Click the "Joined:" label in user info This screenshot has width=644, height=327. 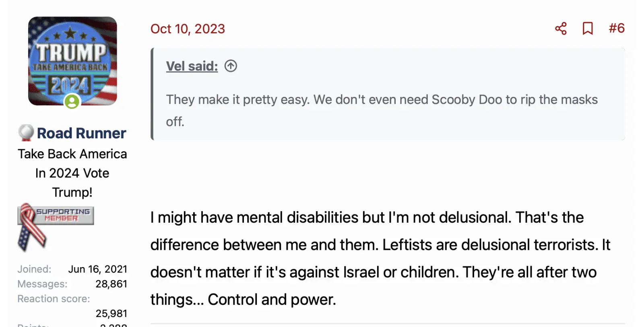pos(34,269)
